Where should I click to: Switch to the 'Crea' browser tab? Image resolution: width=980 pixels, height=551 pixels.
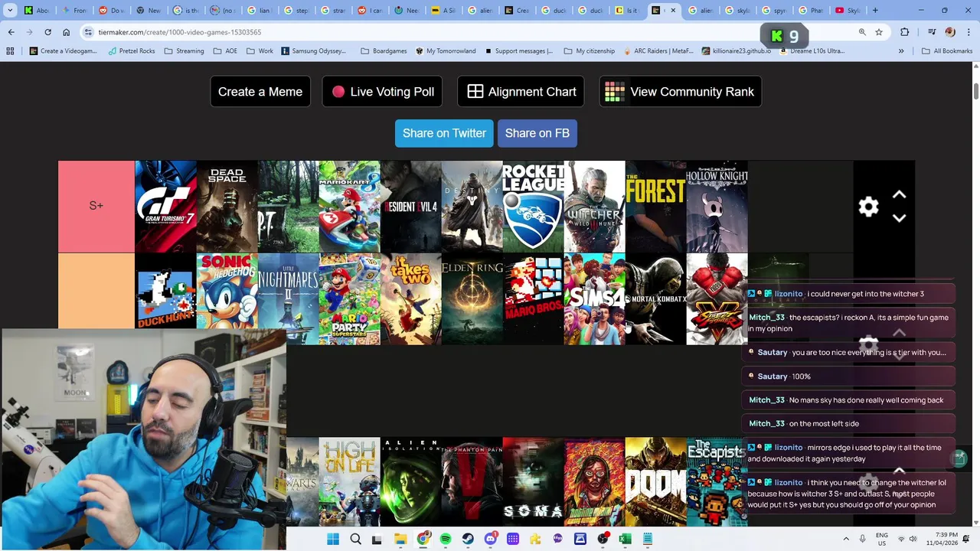[x=518, y=11]
